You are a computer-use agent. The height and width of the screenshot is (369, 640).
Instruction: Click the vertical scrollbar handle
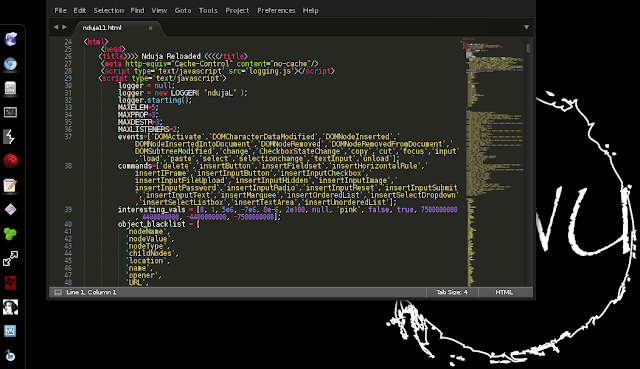pos(529,48)
